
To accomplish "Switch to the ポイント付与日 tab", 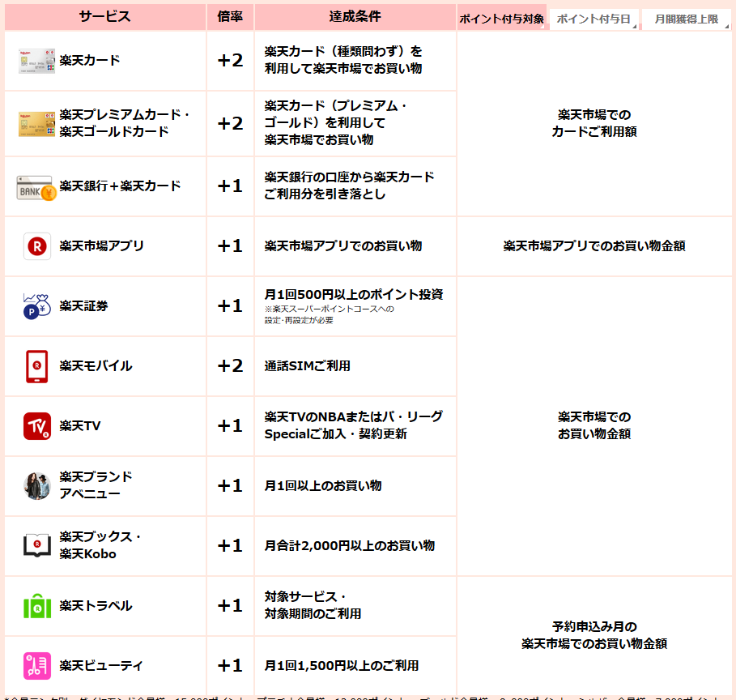I will (593, 19).
